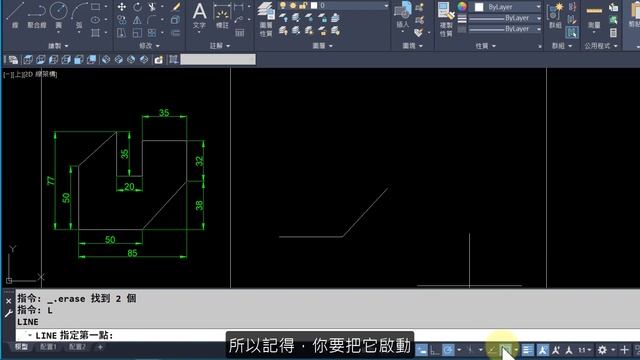Open the Quick Calculator icon
This screenshot has height=360, width=640.
[613, 33]
